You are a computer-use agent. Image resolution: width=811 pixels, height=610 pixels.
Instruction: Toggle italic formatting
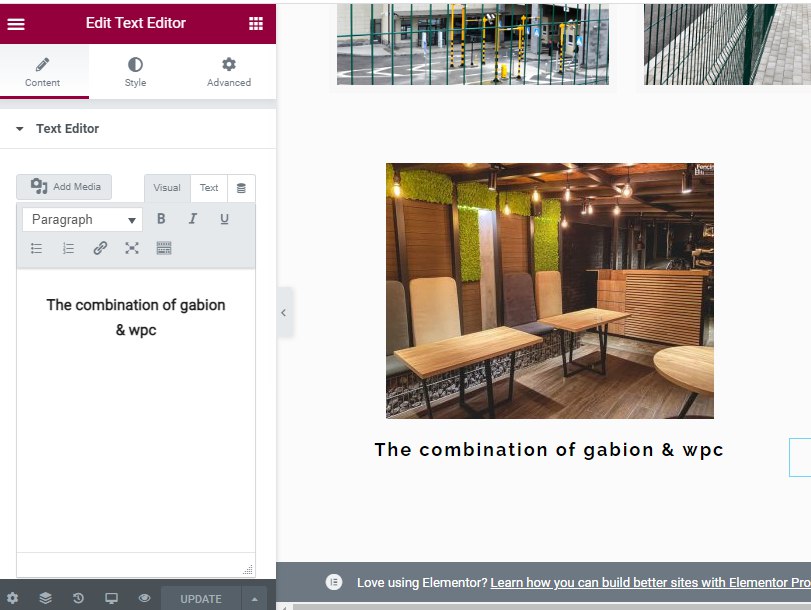coord(192,219)
